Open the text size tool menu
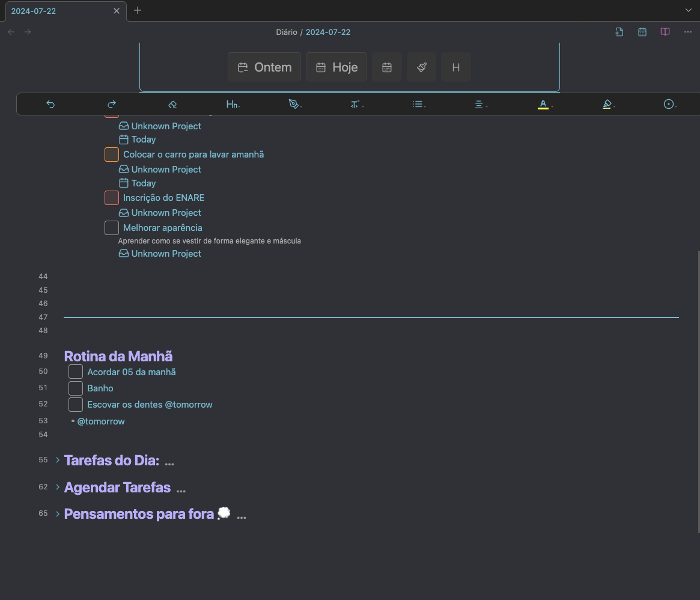700x600 pixels. pyautogui.click(x=356, y=104)
